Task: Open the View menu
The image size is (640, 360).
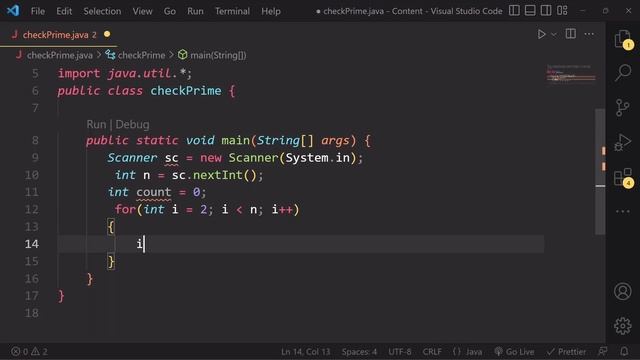Action: coord(142,11)
